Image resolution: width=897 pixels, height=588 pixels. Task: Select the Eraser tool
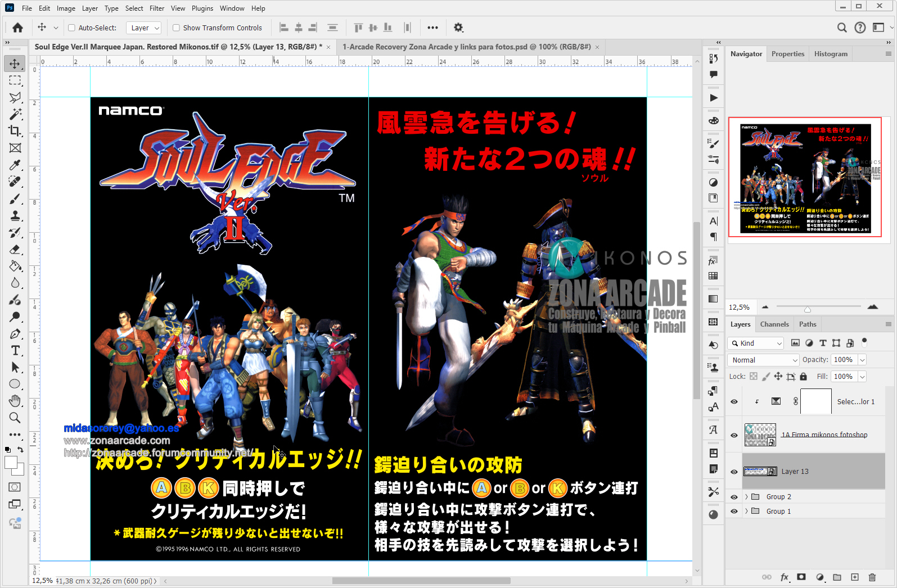tap(15, 249)
